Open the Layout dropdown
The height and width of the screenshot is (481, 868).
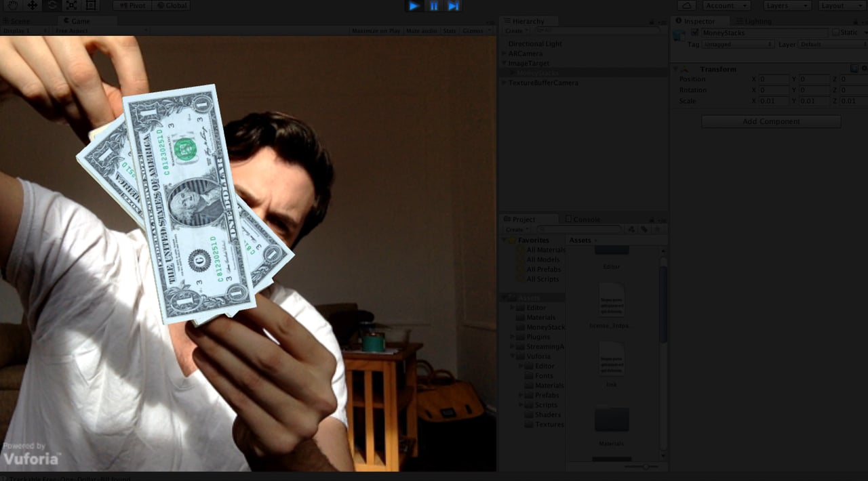tap(842, 5)
